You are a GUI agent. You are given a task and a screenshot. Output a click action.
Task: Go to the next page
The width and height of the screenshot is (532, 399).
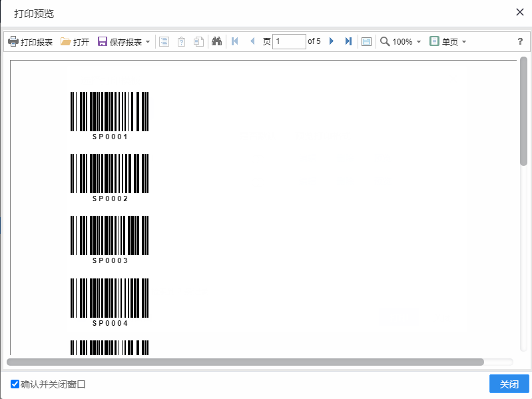(x=332, y=41)
